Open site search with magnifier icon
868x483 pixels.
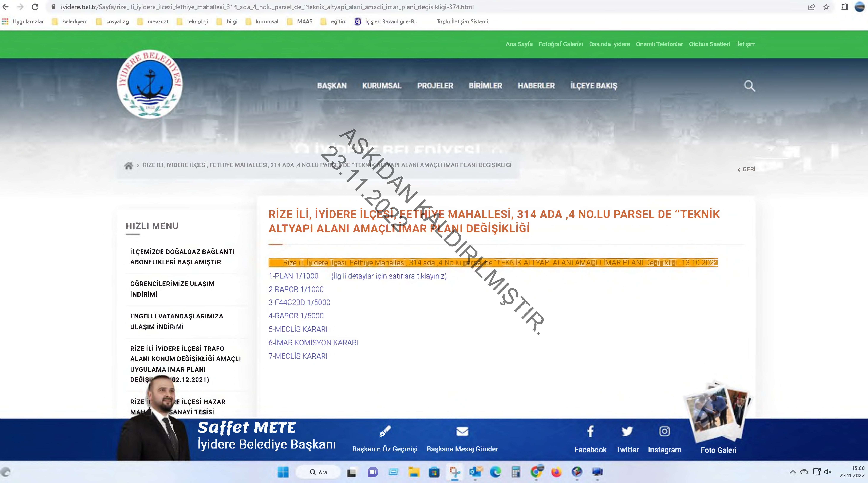click(x=749, y=86)
